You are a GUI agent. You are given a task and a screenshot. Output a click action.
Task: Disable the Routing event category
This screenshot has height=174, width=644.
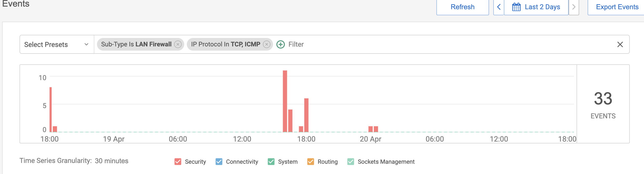tap(311, 162)
